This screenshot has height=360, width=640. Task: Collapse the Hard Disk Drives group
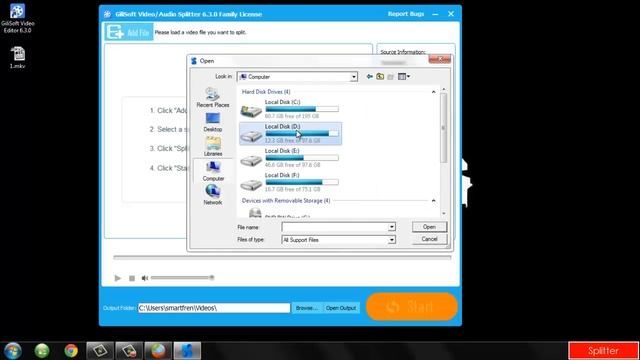[433, 92]
